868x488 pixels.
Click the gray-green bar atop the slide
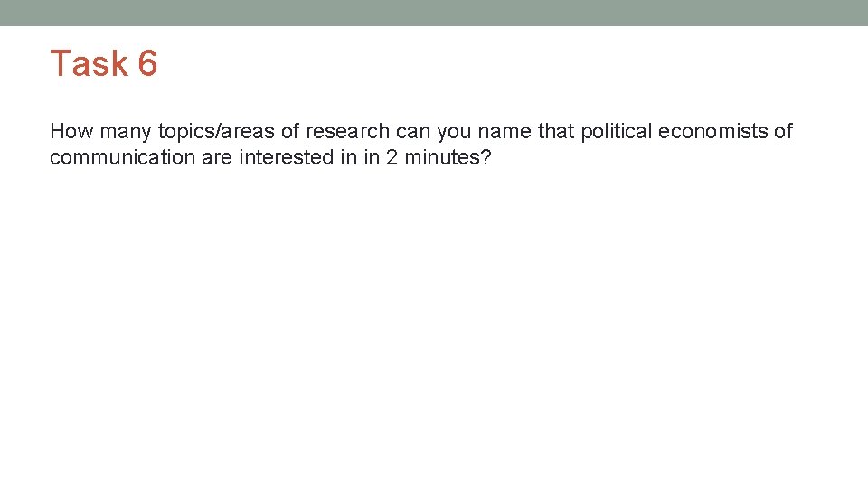[x=434, y=13]
